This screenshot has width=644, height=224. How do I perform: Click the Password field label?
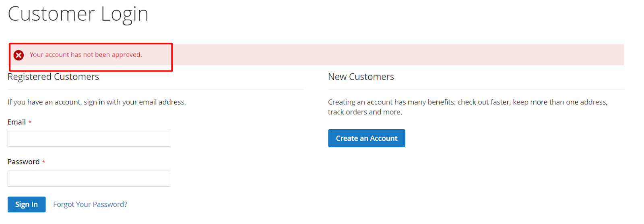(23, 162)
